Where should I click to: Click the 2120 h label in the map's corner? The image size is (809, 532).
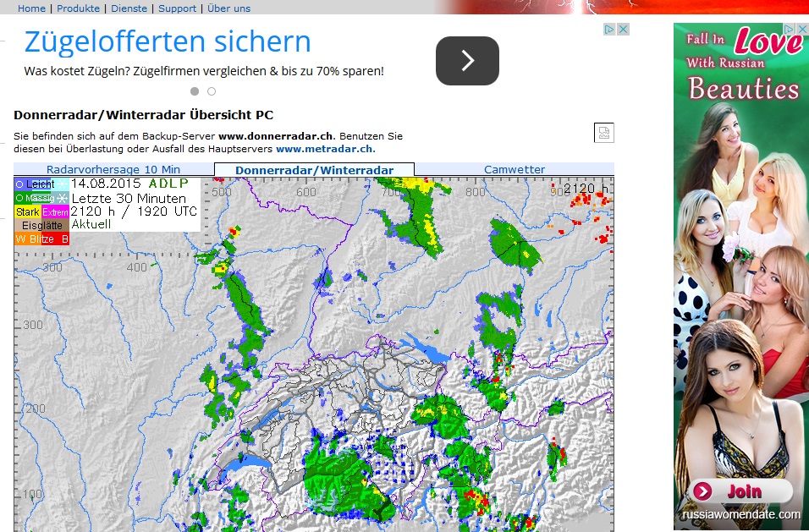tap(586, 189)
